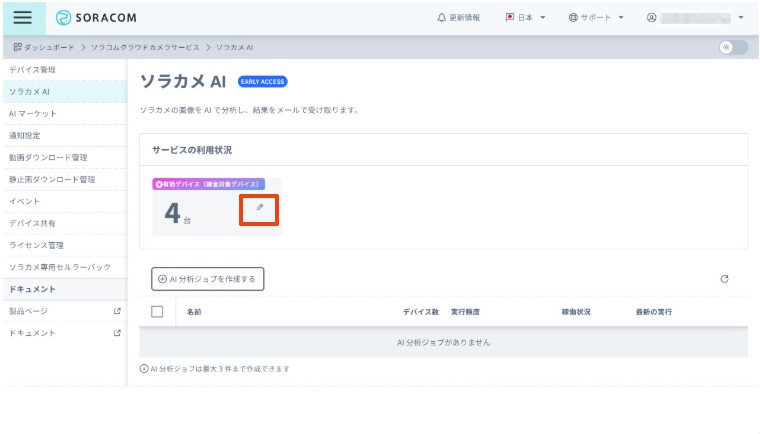Click the 名前 column header
760x434 pixels.
194,312
